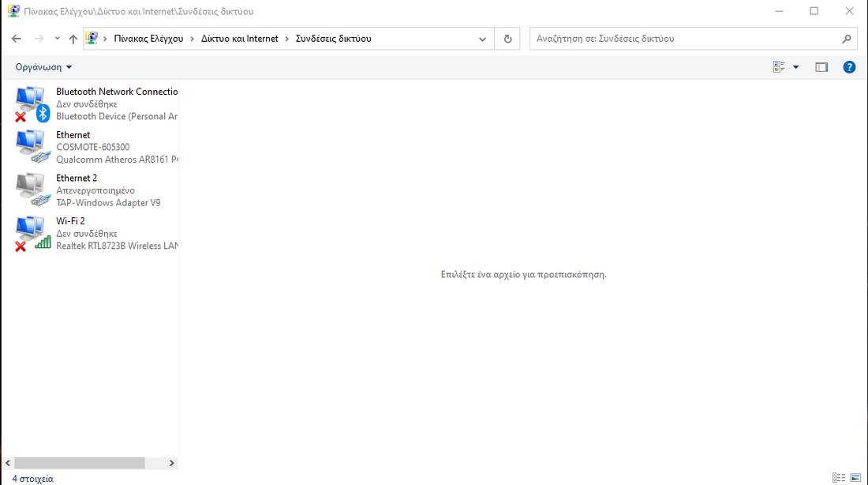Viewport: 868px width, 485px height.
Task: Navigate to Πίνακας Ελέγχου breadcrumb
Action: [148, 39]
